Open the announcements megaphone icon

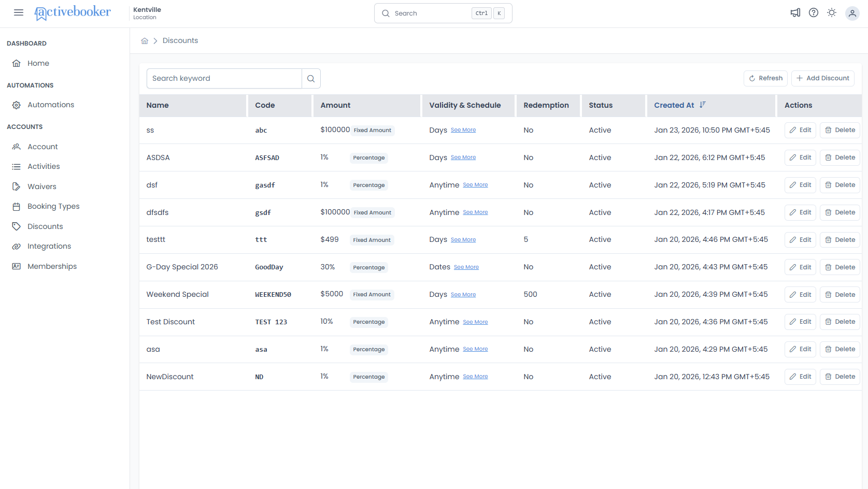(795, 13)
